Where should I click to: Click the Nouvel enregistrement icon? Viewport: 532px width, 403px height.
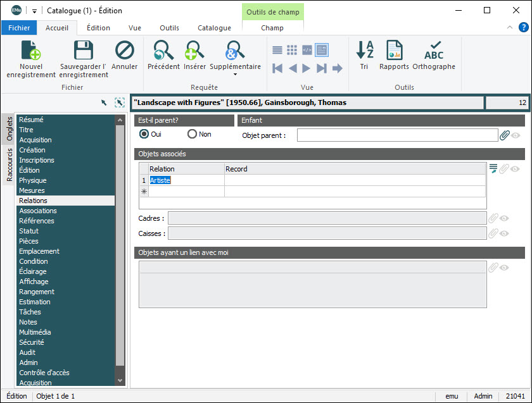pos(31,51)
